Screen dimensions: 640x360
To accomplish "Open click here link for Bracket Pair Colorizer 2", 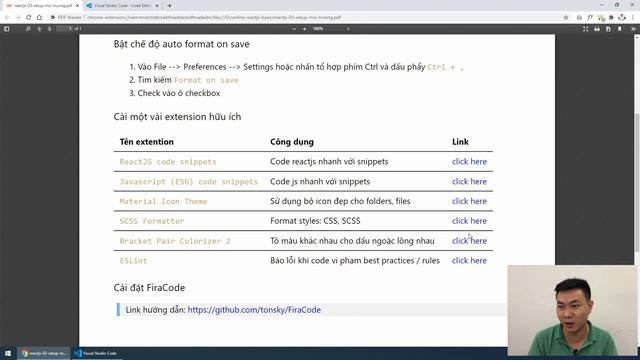I will pos(469,241).
